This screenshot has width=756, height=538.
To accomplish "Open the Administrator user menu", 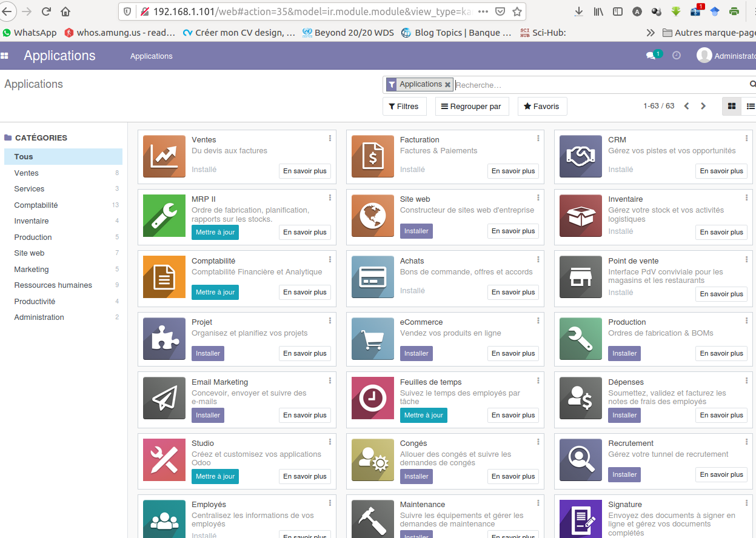I will click(726, 56).
